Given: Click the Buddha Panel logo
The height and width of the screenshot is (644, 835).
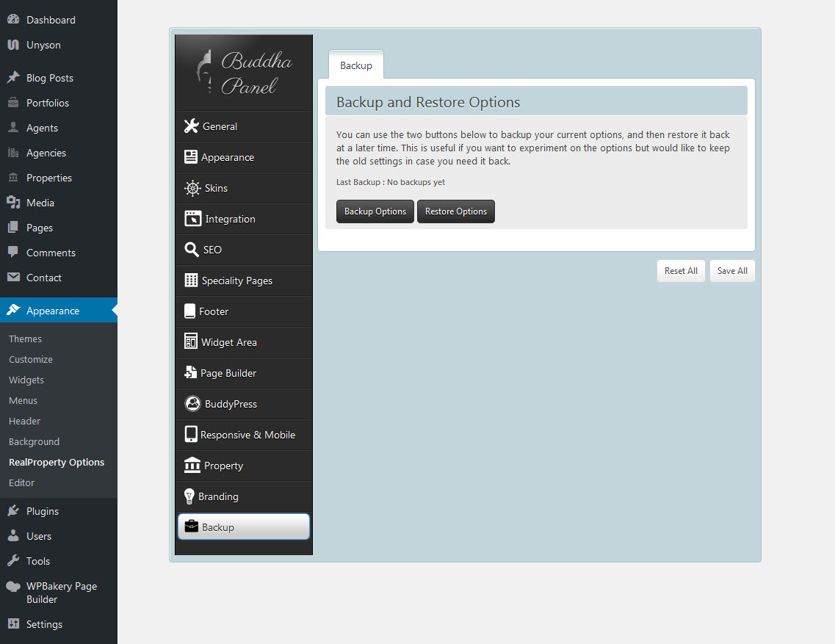Looking at the screenshot, I should pos(244,73).
